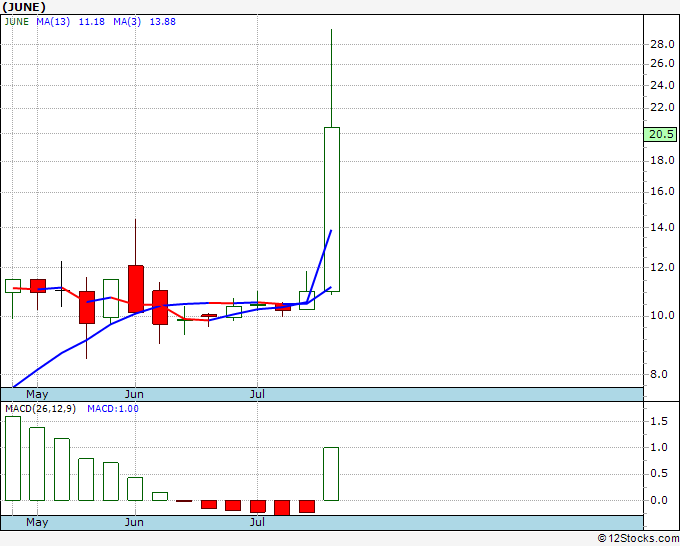This screenshot has width=680, height=546.
Task: Click the 28.0 price axis label
Action: point(662,44)
